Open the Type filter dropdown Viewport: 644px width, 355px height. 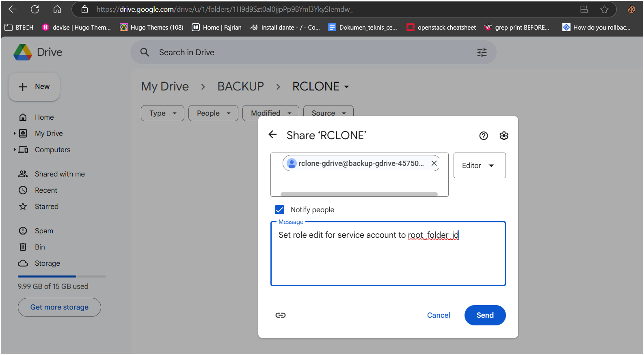click(x=162, y=113)
